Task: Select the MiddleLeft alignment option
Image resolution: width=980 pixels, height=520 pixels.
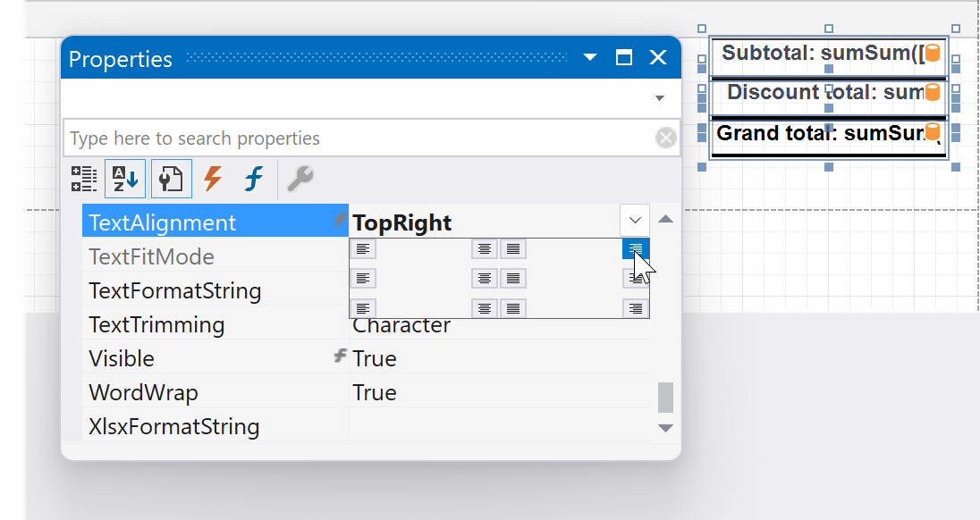Action: click(x=363, y=278)
